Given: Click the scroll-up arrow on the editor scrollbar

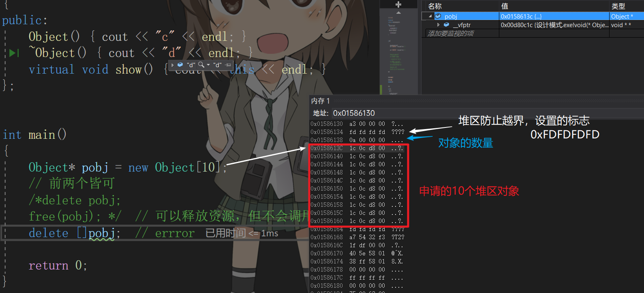Looking at the screenshot, I should [398, 13].
